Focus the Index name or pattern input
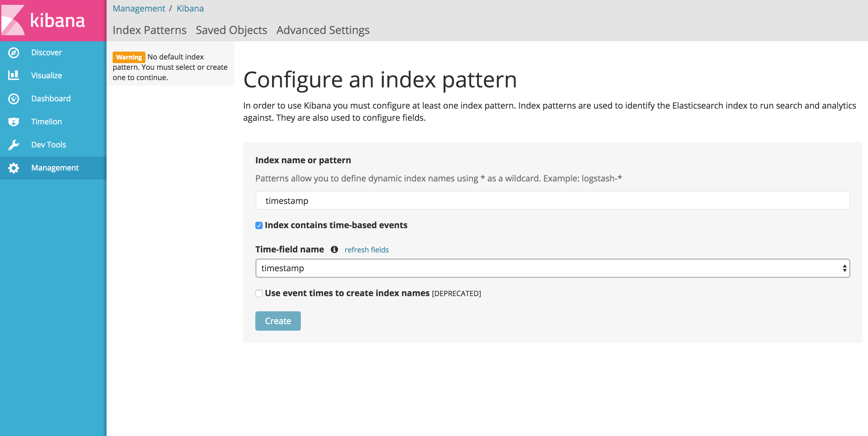The height and width of the screenshot is (436, 868). (x=553, y=201)
